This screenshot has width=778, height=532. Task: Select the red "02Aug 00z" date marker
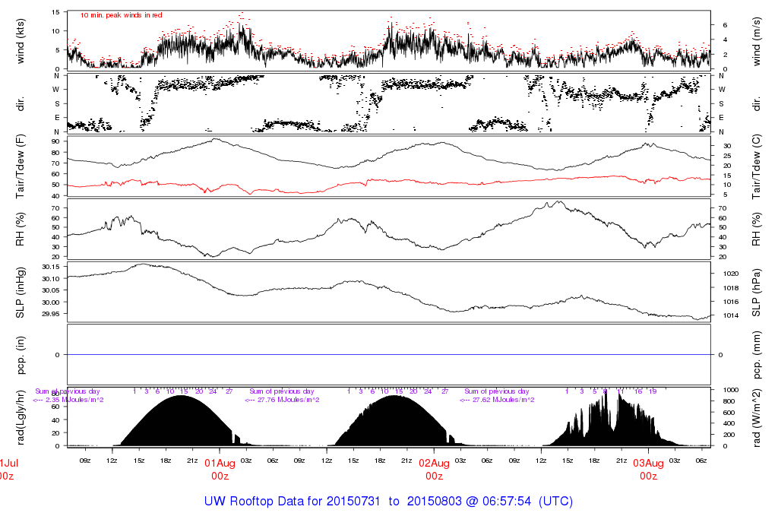click(x=434, y=470)
